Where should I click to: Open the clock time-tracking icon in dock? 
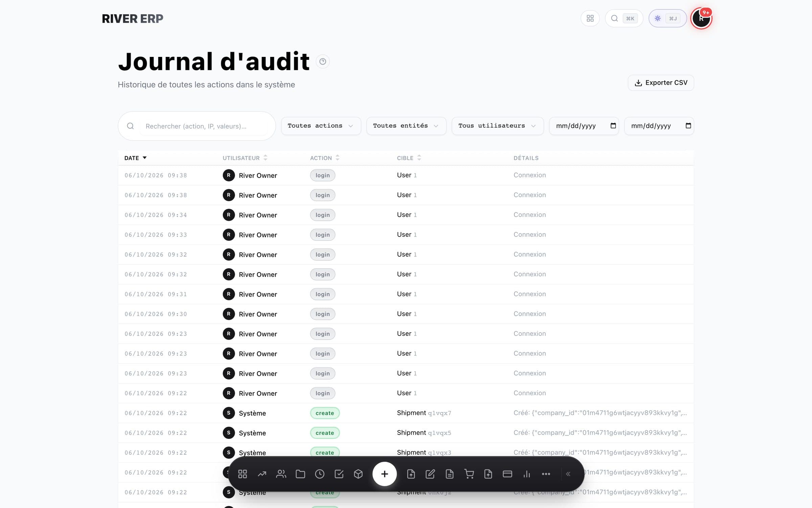(x=320, y=474)
